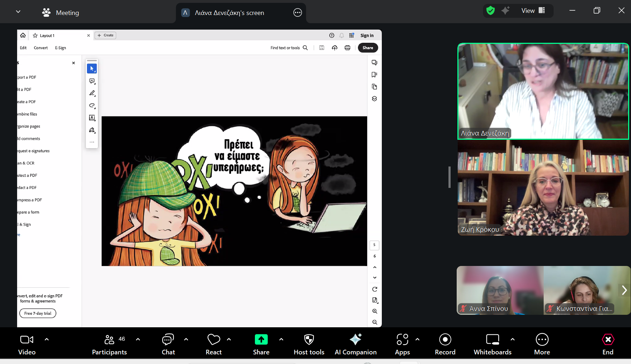Image resolution: width=631 pixels, height=364 pixels.
Task: Expand the Share options caret
Action: (x=281, y=339)
